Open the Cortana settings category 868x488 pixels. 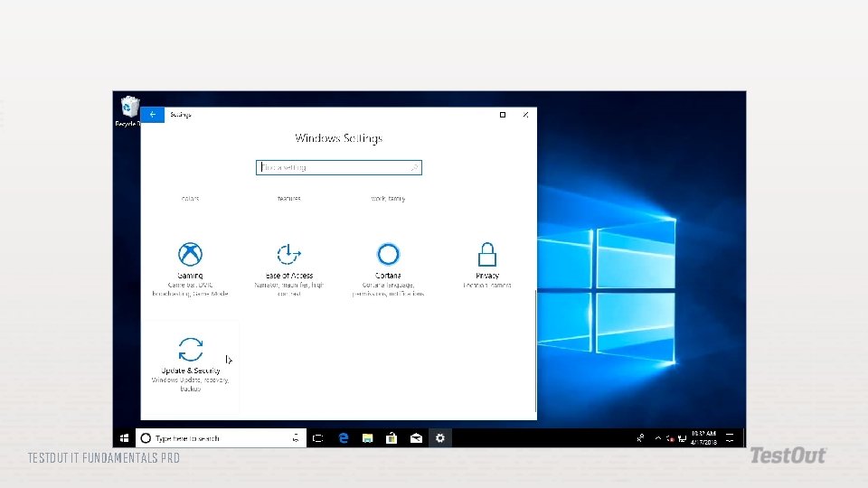pyautogui.click(x=388, y=269)
